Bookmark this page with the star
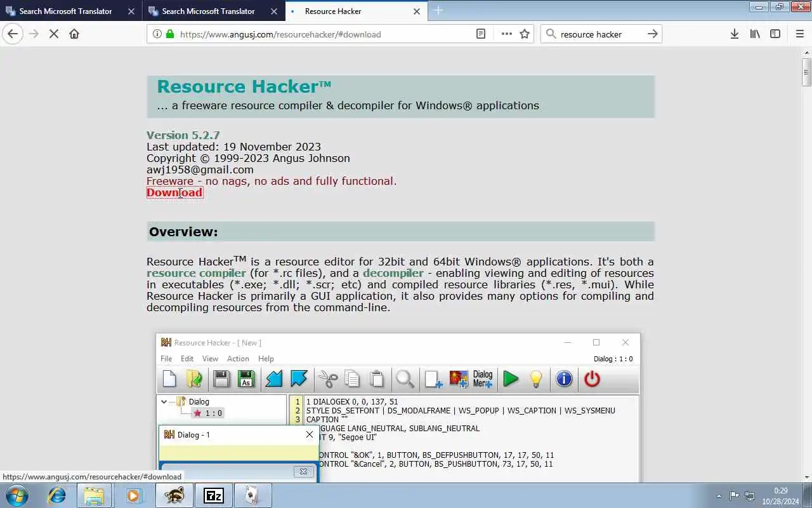 pos(525,34)
